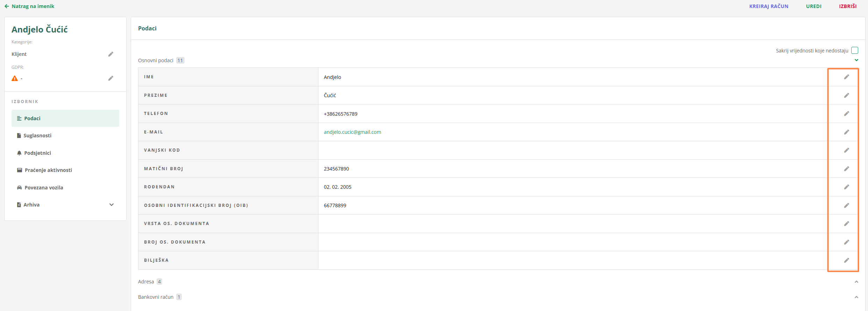Click the pencil icon for Telefon row
Viewport: 868px width, 311px height.
pyautogui.click(x=846, y=114)
